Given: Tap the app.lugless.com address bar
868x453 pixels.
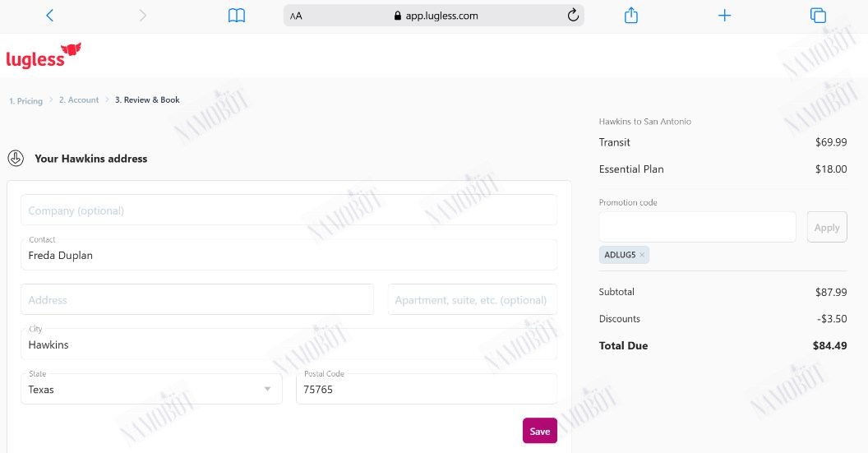Looking at the screenshot, I should [x=433, y=16].
